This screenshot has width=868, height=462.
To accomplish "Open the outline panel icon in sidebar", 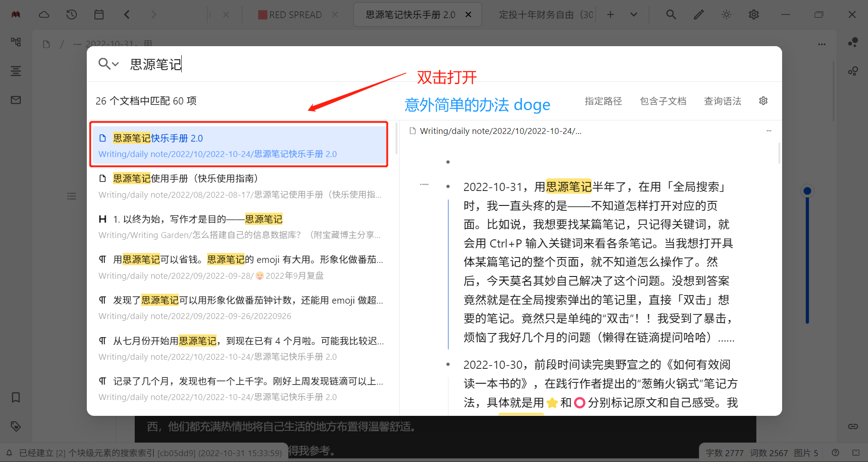I will click(x=15, y=71).
